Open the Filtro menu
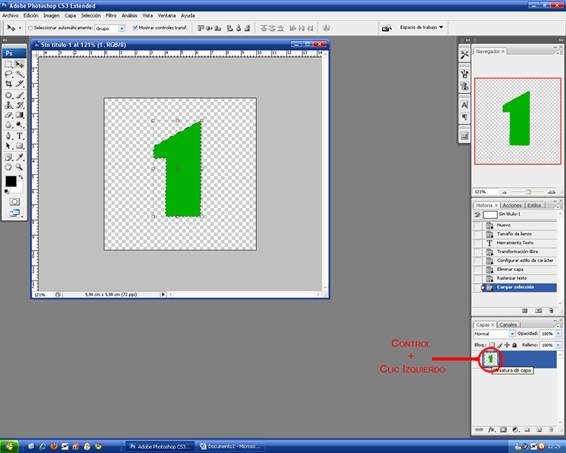This screenshot has width=566, height=453. 111,16
